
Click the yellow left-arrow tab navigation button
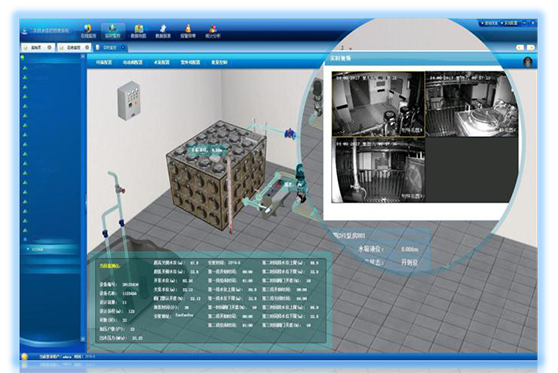pos(520,47)
